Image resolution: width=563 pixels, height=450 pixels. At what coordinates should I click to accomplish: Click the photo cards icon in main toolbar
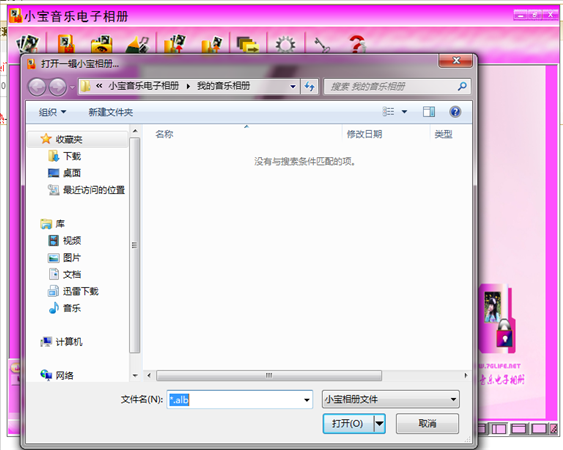point(27,43)
